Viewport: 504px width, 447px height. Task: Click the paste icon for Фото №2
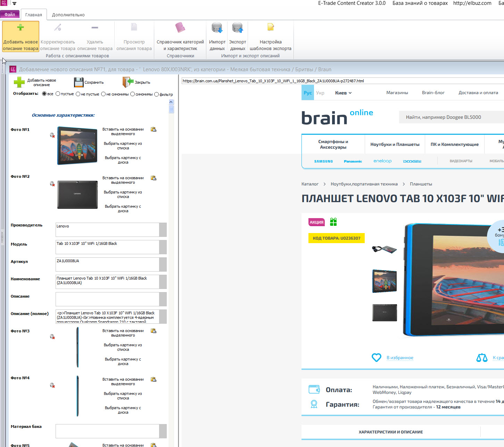154,178
